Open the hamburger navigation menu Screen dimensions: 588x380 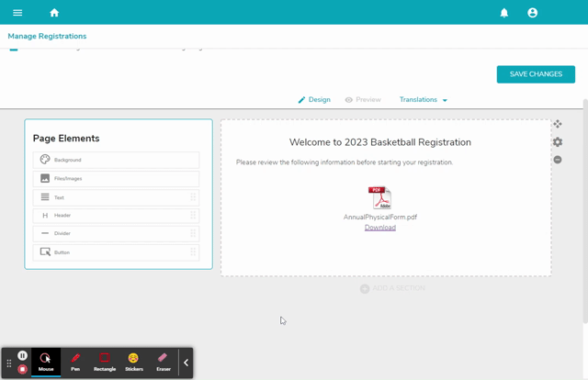tap(17, 13)
